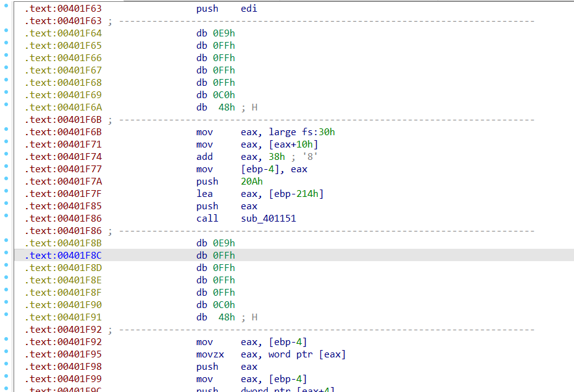The height and width of the screenshot is (392, 574).
Task: Select address .text:00401F8C on highlighted line
Action: click(x=63, y=256)
